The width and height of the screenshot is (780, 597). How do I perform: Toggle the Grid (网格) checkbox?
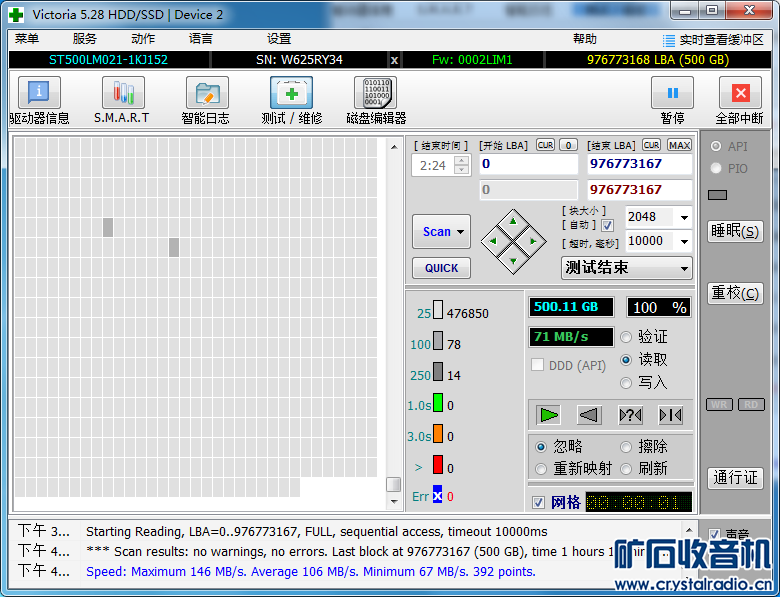click(538, 502)
